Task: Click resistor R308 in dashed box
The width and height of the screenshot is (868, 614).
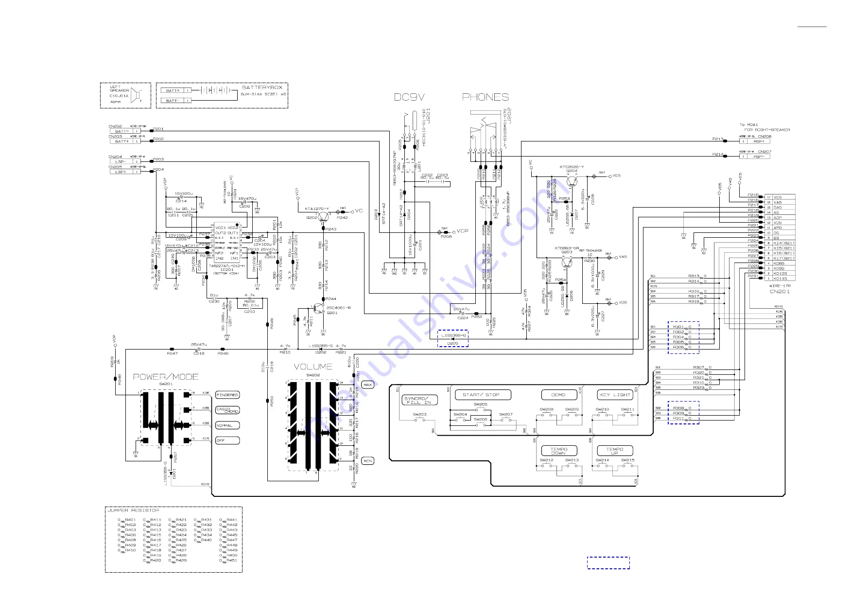Action: (682, 408)
